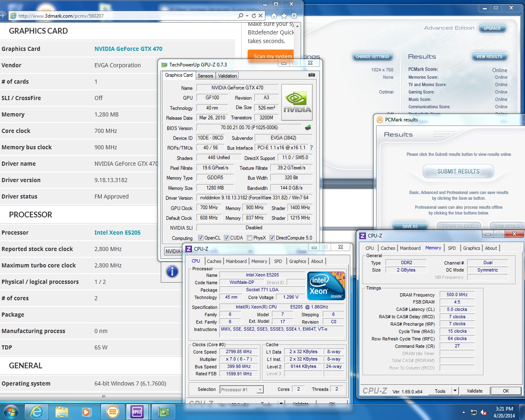Open the Intel Xeon E5205 link
This screenshot has height=420, width=525.
pos(117,233)
